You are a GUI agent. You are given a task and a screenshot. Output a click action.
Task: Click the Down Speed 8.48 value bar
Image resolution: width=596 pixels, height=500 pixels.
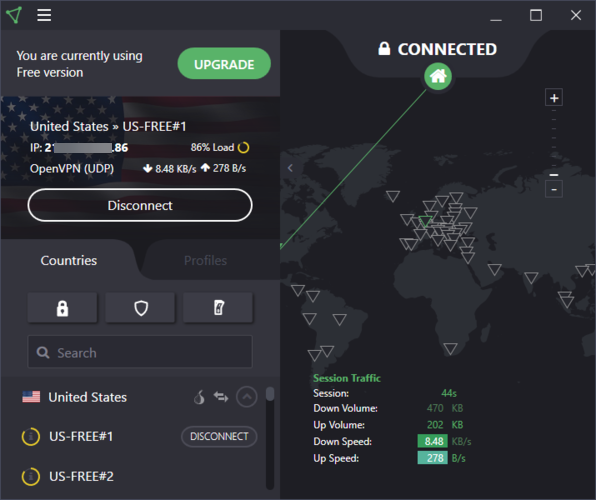coord(433,441)
